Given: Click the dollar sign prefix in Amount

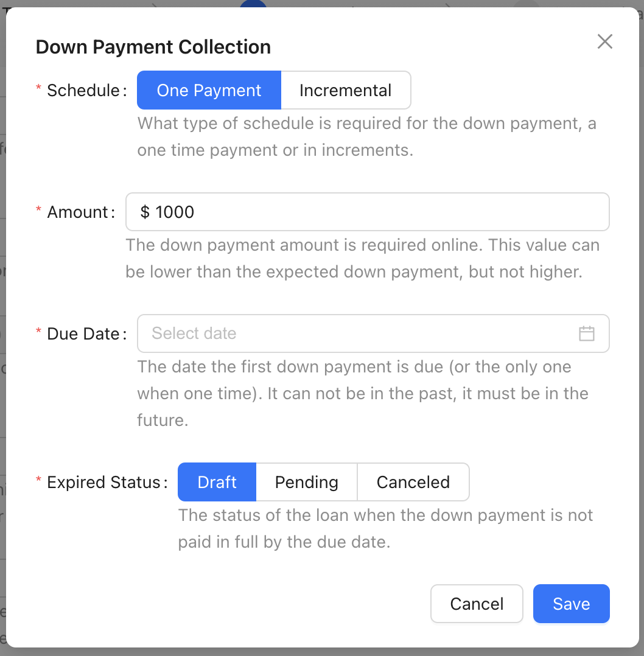Looking at the screenshot, I should tap(145, 212).
